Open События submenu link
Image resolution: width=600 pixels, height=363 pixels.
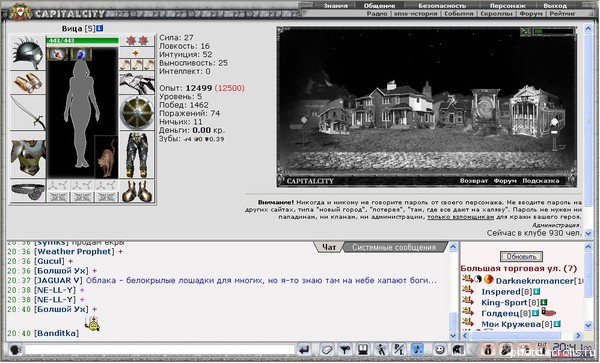458,13
